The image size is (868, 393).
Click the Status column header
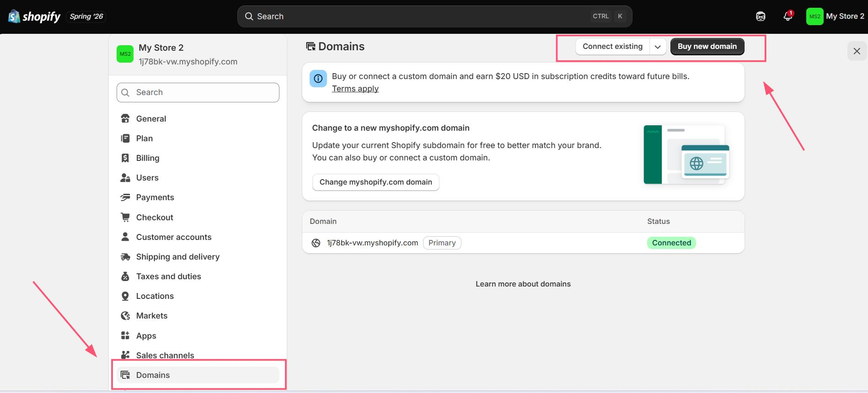[x=659, y=222]
